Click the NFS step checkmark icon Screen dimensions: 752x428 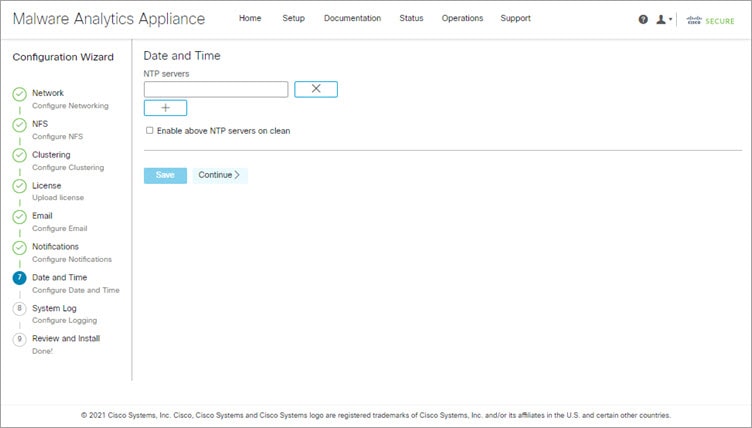click(19, 125)
